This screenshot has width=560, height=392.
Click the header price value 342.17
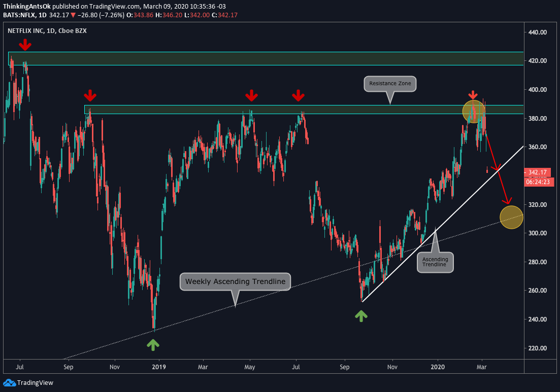(59, 15)
